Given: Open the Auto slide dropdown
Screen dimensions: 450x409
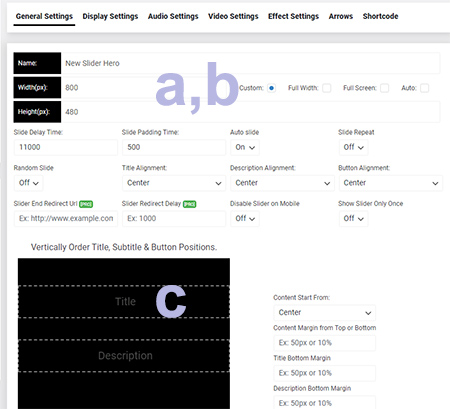Looking at the screenshot, I should 245,147.
